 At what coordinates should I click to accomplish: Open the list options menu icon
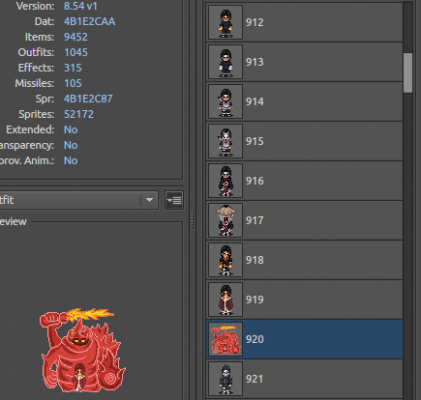[x=174, y=200]
